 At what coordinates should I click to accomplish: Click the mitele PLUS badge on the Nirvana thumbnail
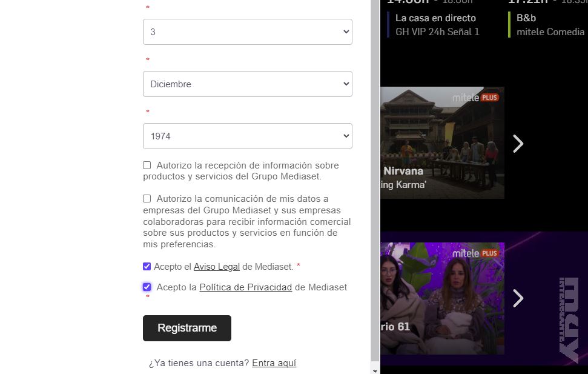pos(475,98)
